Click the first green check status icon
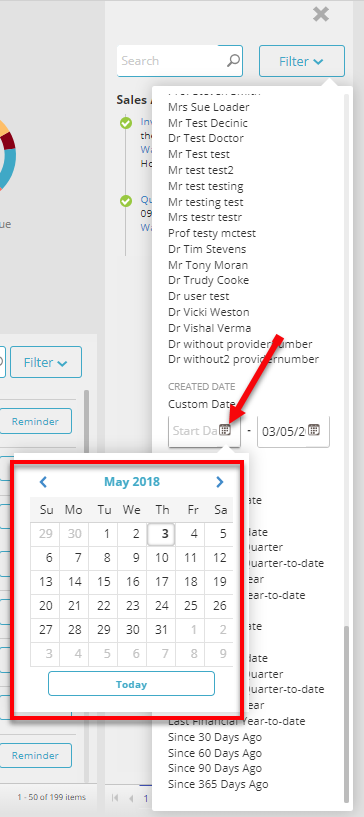Viewport: 364px width, 817px height. (125, 123)
